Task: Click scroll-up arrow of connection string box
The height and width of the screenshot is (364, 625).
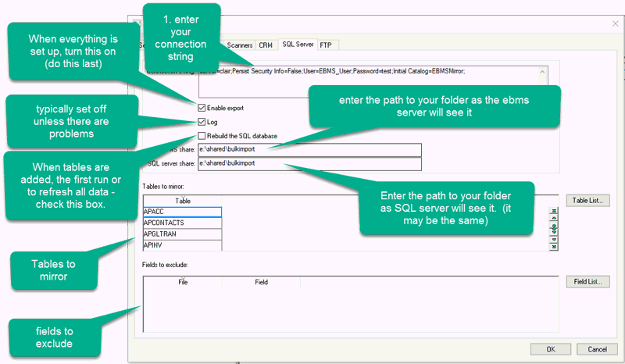Action: 544,70
